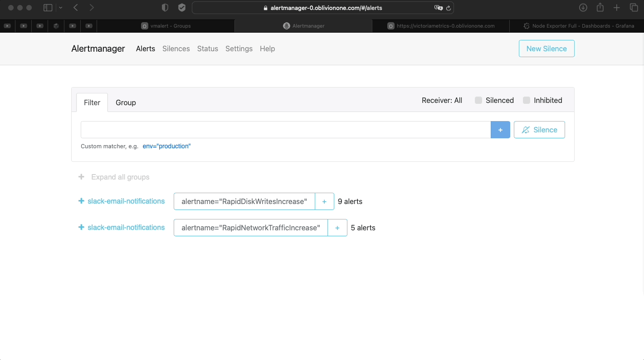Click the Safari share icon
644x360 pixels.
(x=600, y=8)
